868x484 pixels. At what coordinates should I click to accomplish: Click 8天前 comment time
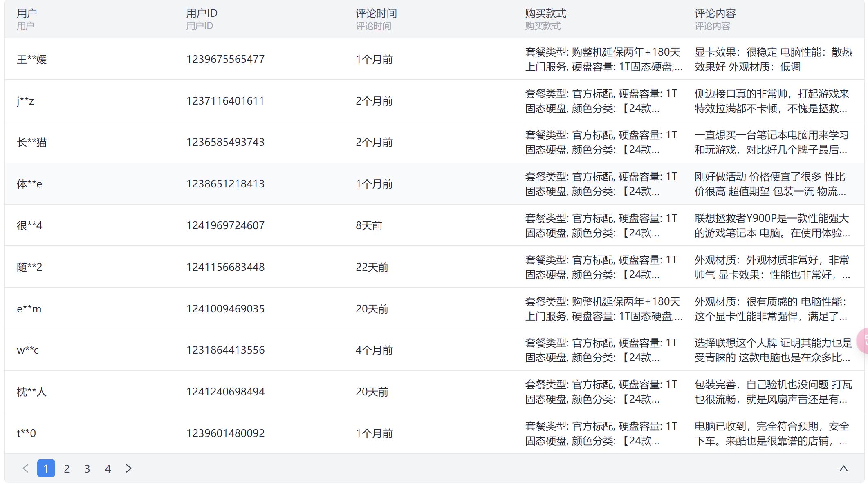[369, 225]
